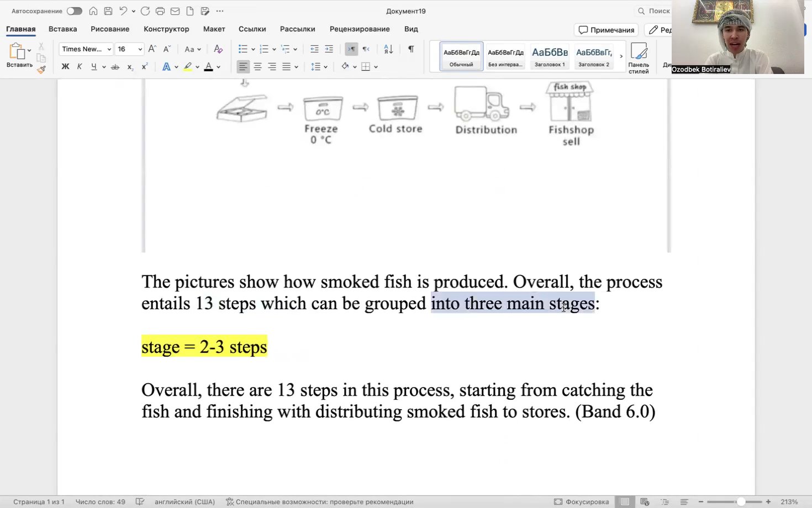Open the font size dropdown
The height and width of the screenshot is (508, 812).
click(x=140, y=49)
